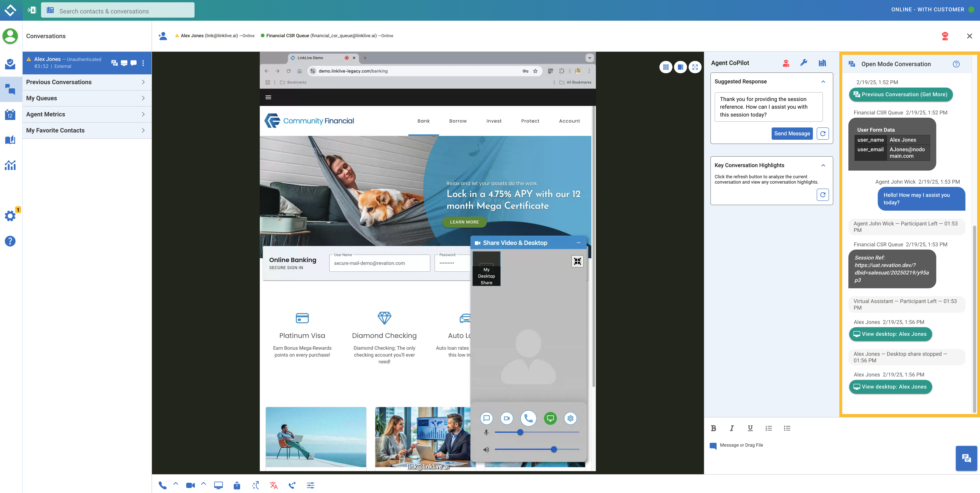Click the translate icon in bottom toolbar

(274, 485)
